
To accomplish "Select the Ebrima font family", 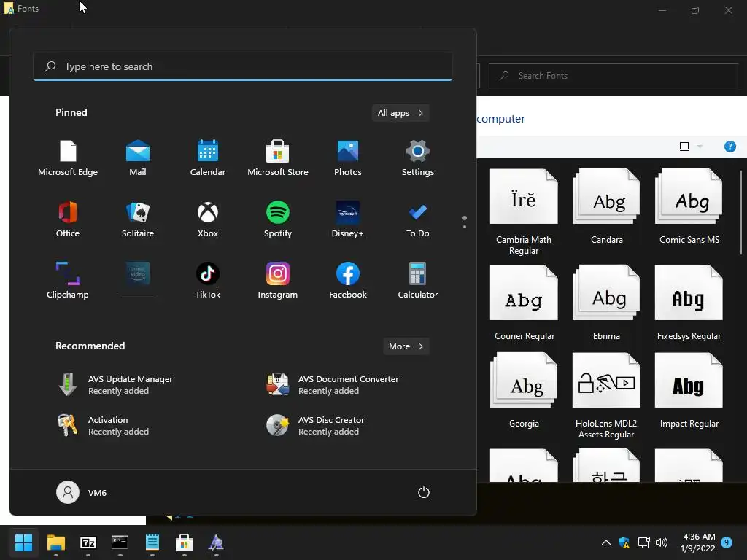I will [606, 303].
